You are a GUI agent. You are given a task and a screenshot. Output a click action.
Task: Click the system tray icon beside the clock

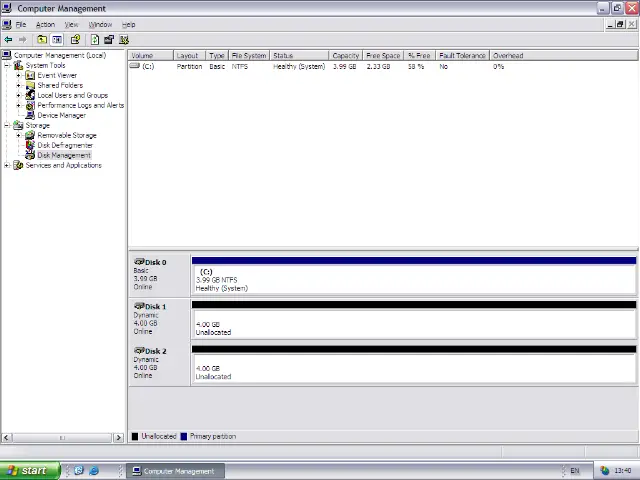click(x=604, y=471)
